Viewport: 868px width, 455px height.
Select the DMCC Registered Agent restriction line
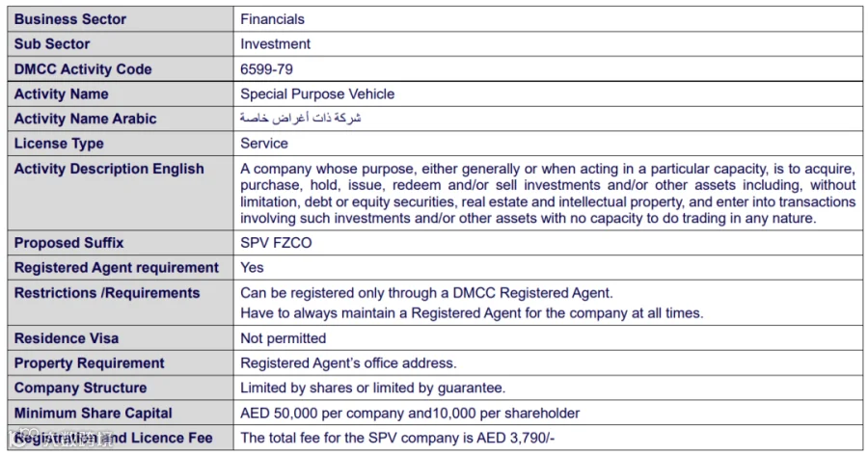pos(426,293)
